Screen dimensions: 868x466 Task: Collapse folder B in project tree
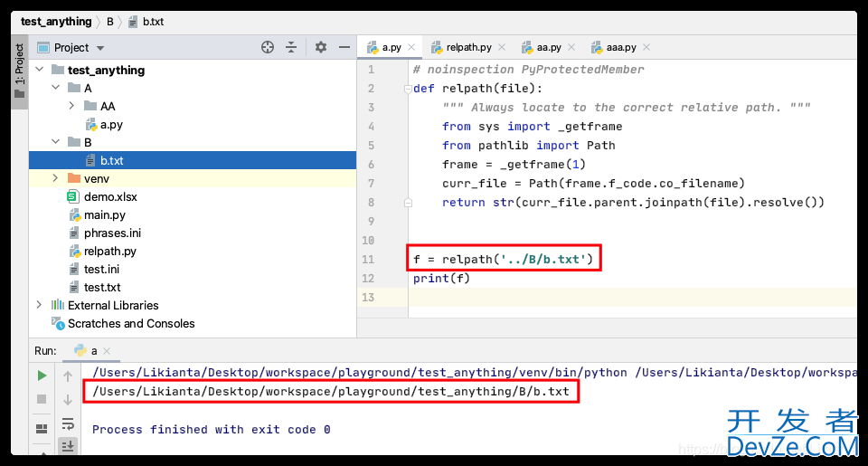tap(55, 142)
